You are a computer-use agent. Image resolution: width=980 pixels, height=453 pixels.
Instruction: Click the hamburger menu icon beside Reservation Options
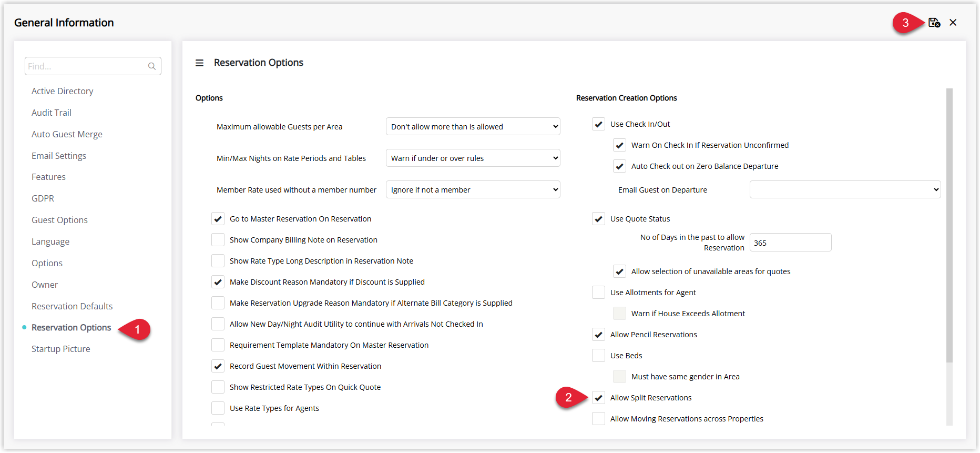200,63
